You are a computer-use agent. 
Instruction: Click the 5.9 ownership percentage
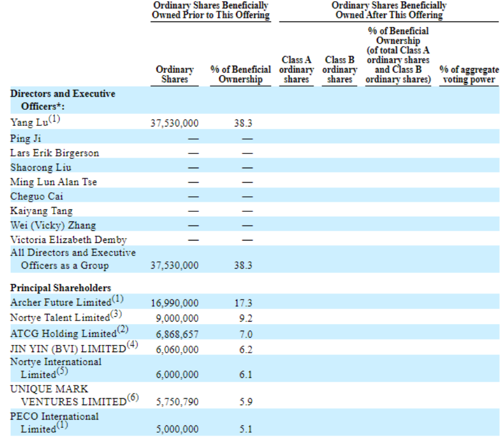click(245, 402)
